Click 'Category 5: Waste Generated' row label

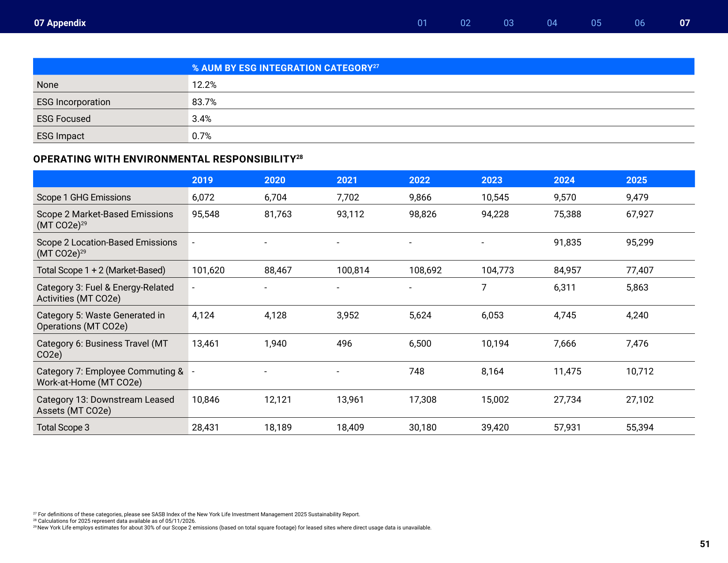101,321
